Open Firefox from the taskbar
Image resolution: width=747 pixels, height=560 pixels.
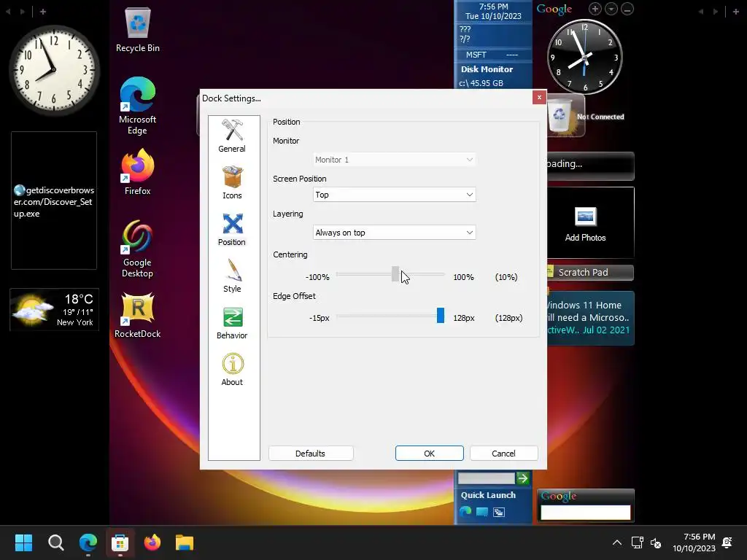152,542
